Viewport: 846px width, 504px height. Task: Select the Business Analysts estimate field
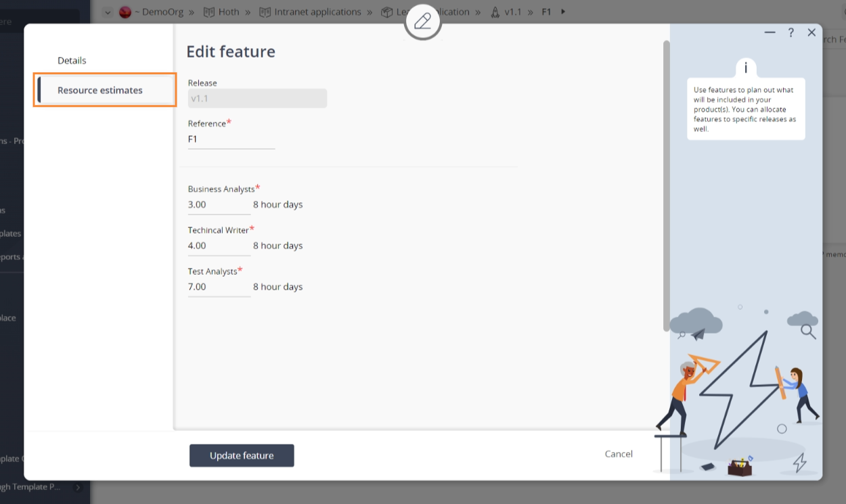(x=218, y=204)
